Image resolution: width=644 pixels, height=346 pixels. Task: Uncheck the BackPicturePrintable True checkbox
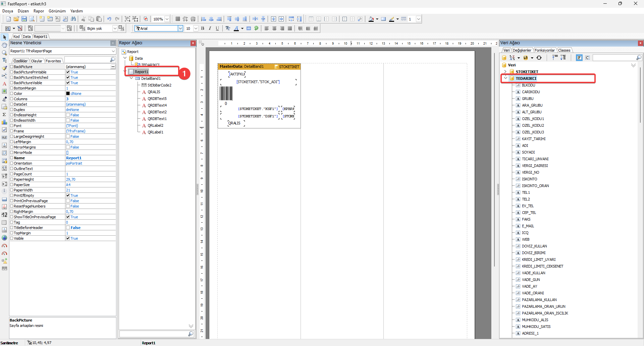(68, 72)
